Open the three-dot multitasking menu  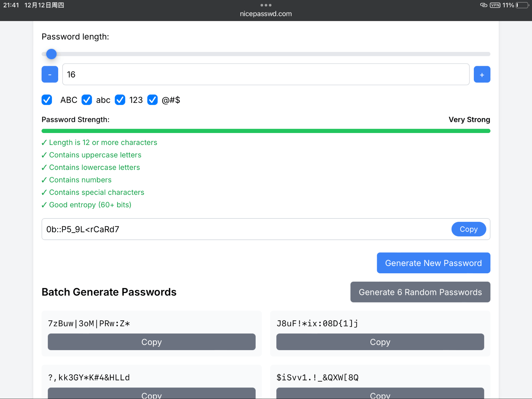pos(266,5)
